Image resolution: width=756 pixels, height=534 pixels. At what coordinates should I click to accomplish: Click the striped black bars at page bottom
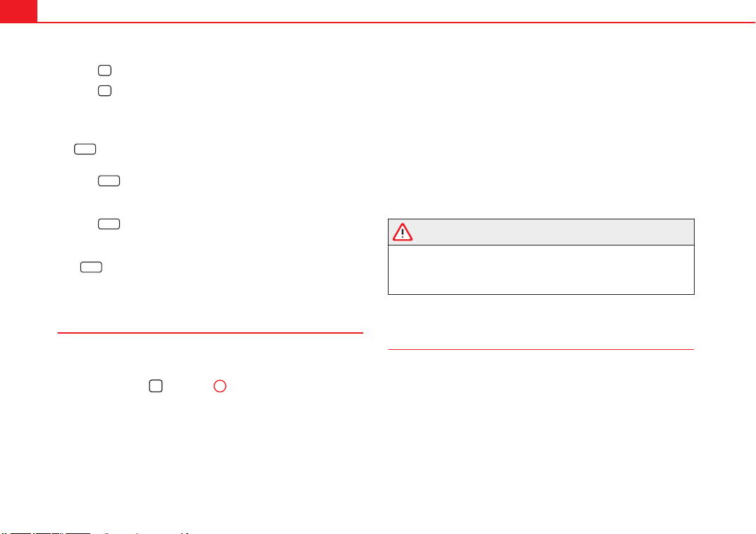pyautogui.click(x=50, y=533)
